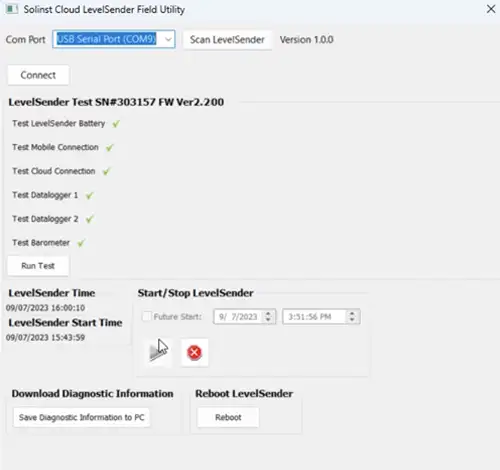Click the green checkmark beside Test Mobile Connection

coord(109,148)
